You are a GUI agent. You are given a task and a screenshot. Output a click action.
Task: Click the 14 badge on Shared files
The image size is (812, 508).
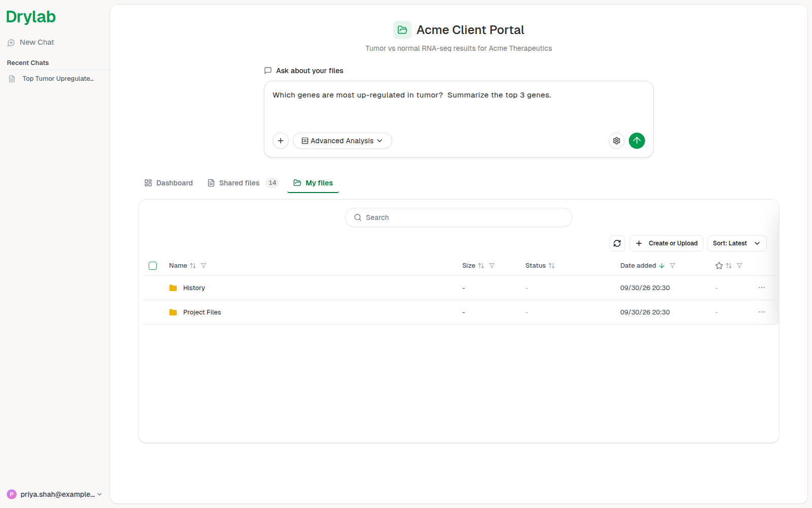[273, 183]
